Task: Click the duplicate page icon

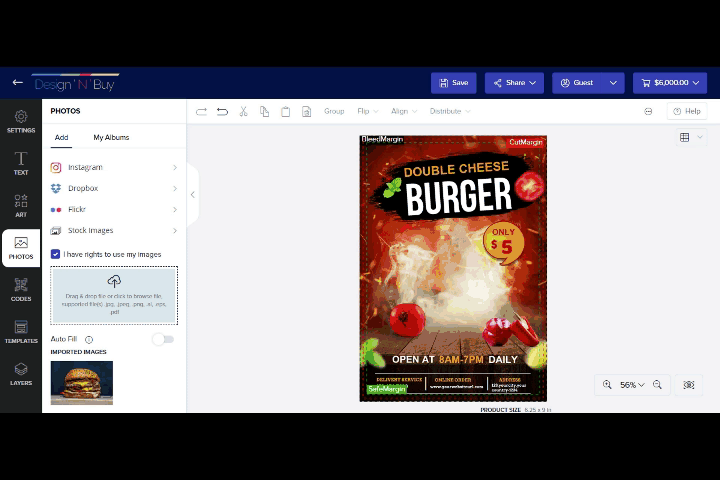Action: pyautogui.click(x=306, y=111)
